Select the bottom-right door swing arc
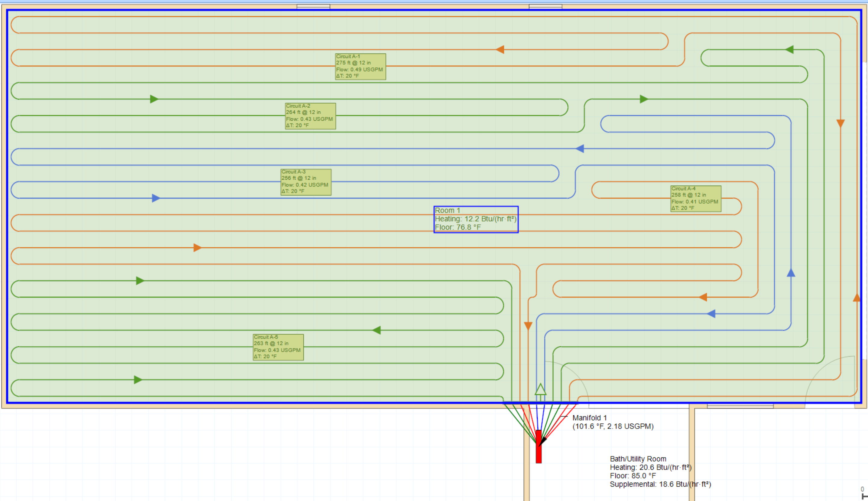The width and height of the screenshot is (868, 501). (820, 370)
